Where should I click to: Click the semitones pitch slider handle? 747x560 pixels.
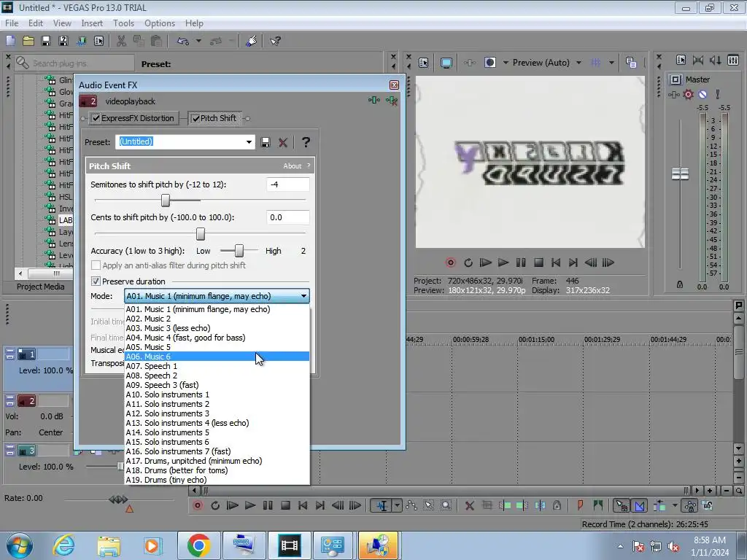coord(166,200)
